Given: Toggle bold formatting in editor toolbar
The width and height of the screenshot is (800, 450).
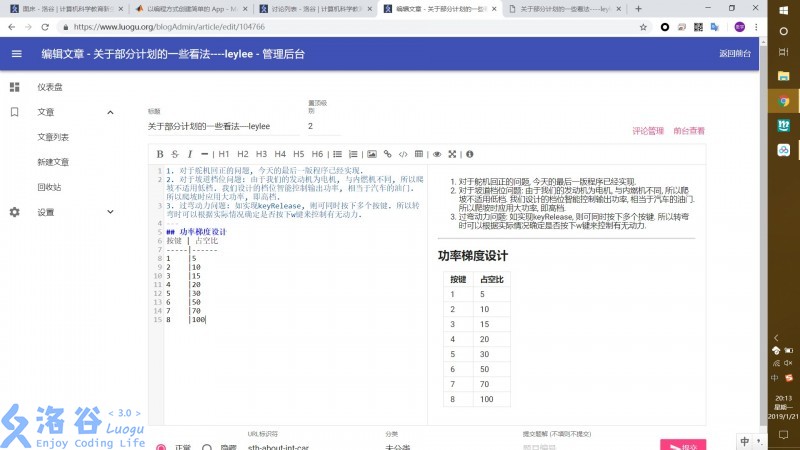Looking at the screenshot, I should pyautogui.click(x=160, y=154).
